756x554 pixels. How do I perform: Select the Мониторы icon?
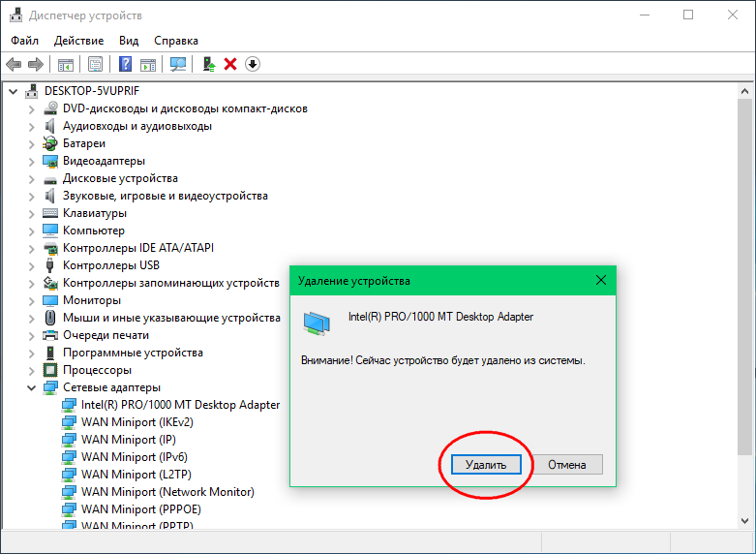click(x=50, y=300)
